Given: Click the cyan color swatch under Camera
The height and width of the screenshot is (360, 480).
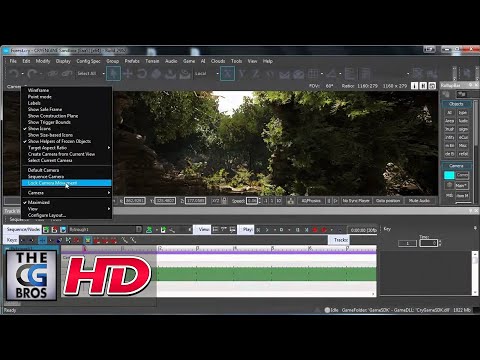Looking at the screenshot, I should (449, 175).
